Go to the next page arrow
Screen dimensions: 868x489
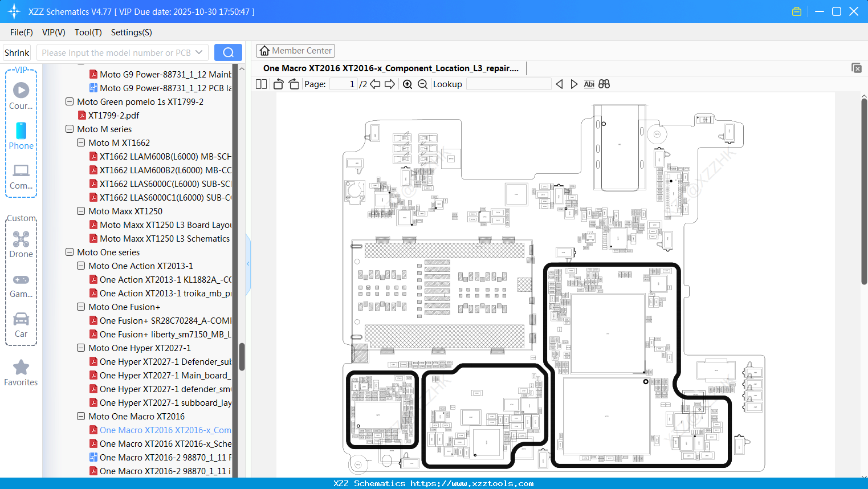tap(390, 84)
